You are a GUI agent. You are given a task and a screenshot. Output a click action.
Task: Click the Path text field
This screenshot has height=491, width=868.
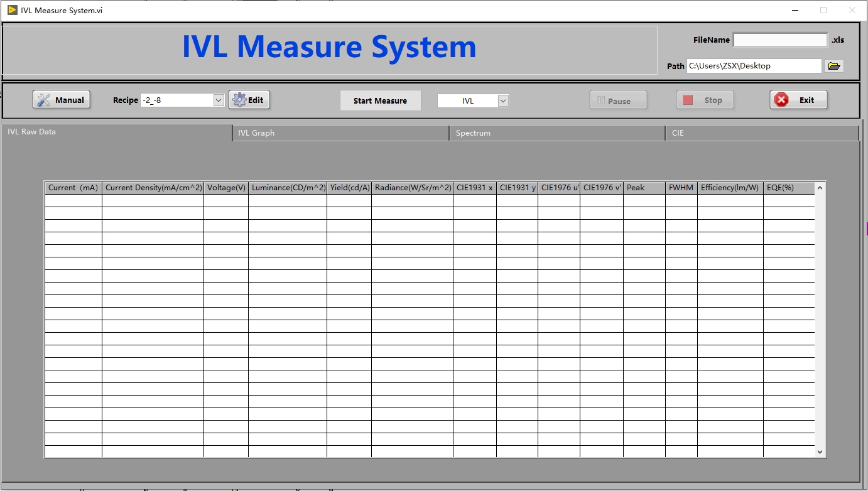pyautogui.click(x=754, y=66)
